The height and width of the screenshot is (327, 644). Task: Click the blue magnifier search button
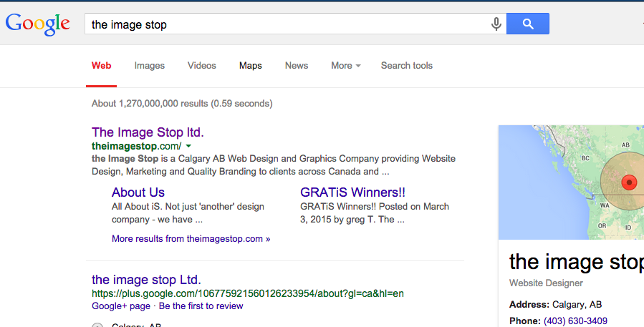[x=528, y=24]
